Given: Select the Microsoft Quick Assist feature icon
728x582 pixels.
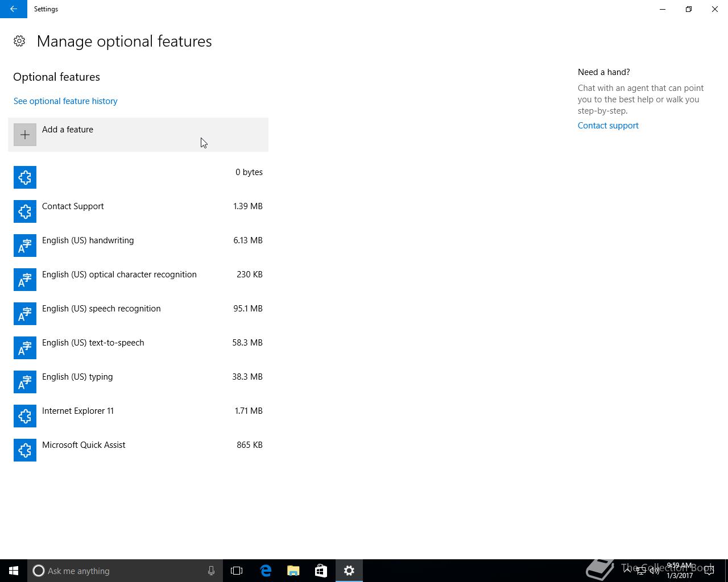Looking at the screenshot, I should (25, 450).
